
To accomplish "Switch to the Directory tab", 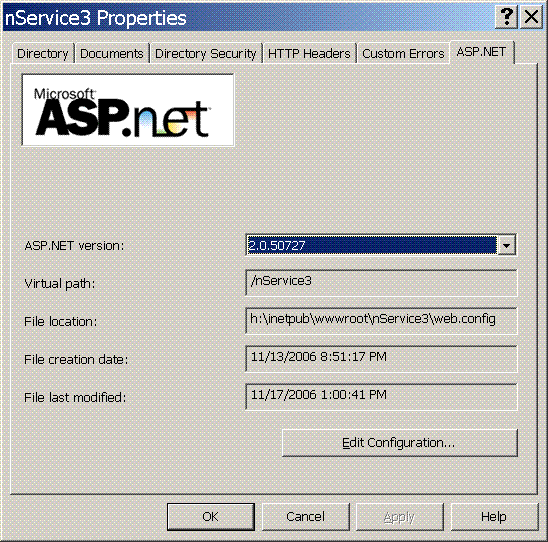I will point(43,53).
